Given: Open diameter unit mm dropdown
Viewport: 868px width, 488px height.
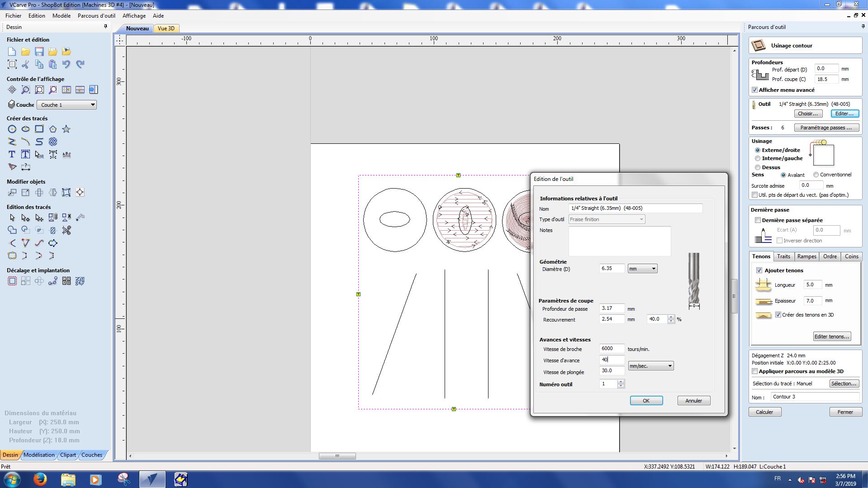Looking at the screenshot, I should point(642,269).
